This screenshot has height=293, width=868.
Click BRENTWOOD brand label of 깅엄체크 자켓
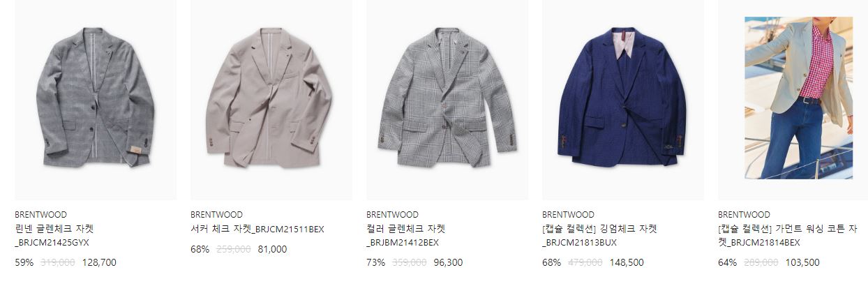[x=568, y=215]
